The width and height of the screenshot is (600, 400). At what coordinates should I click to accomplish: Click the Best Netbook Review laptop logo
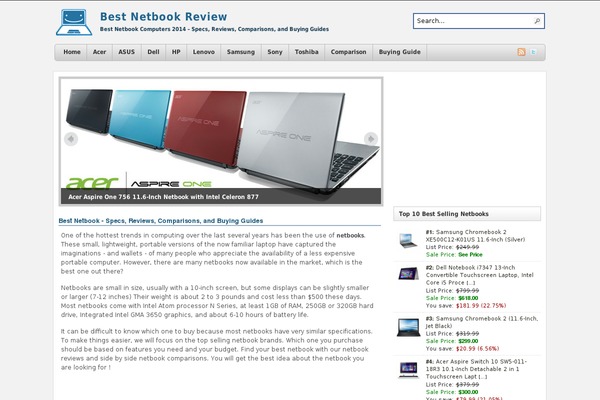click(x=74, y=22)
